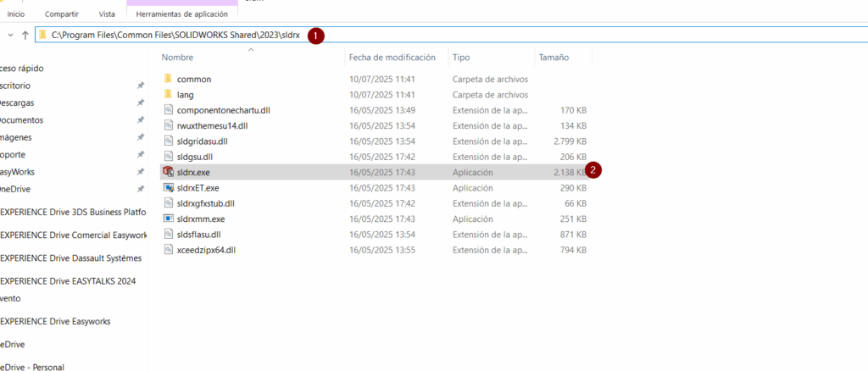Image resolution: width=868 pixels, height=371 pixels.
Task: Click the pin icon next to Documentos
Action: coord(141,120)
